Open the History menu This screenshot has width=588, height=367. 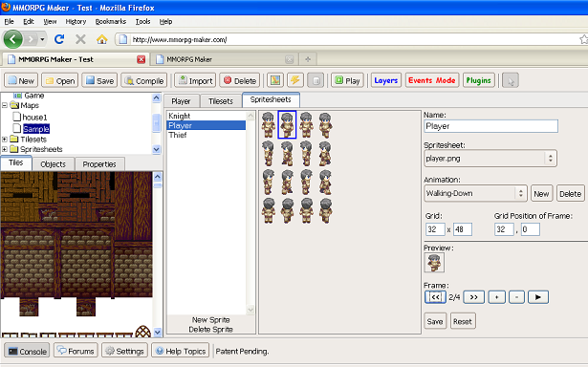click(x=76, y=21)
